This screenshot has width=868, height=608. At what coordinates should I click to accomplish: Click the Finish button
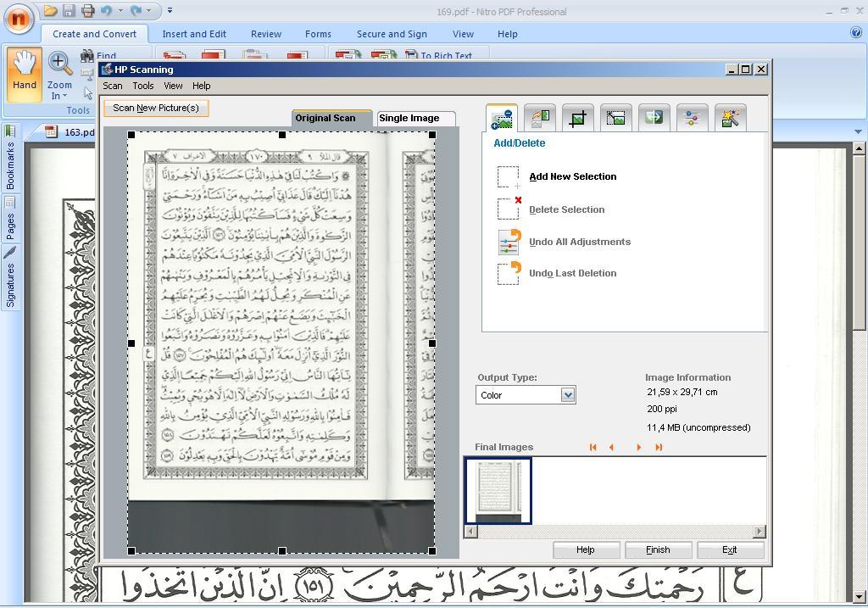click(x=658, y=549)
